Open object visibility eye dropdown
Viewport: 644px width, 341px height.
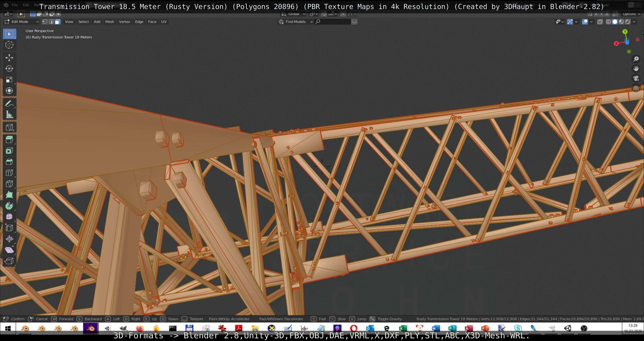(559, 22)
